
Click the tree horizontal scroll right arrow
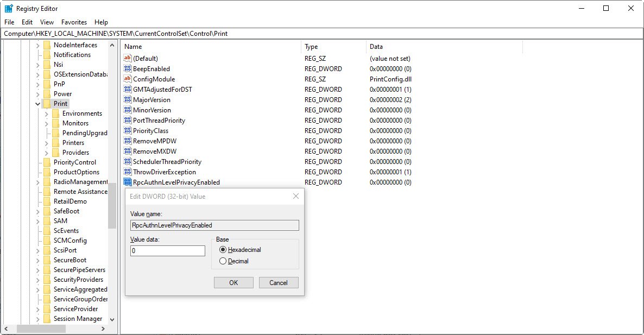coord(103,329)
